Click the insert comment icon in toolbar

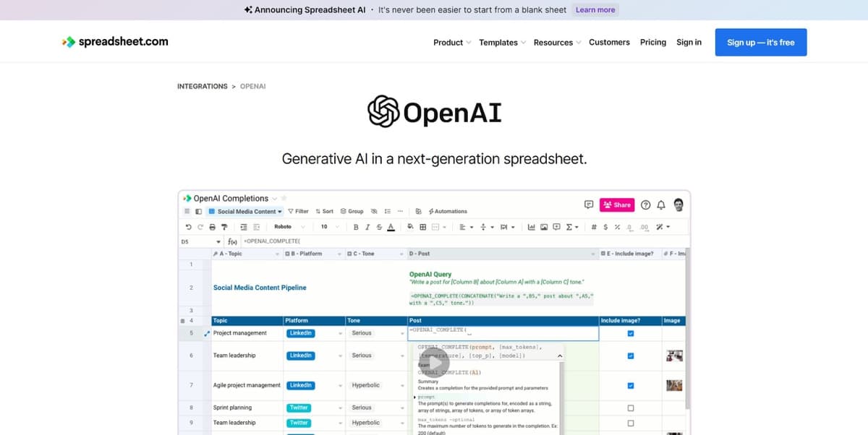click(x=556, y=227)
